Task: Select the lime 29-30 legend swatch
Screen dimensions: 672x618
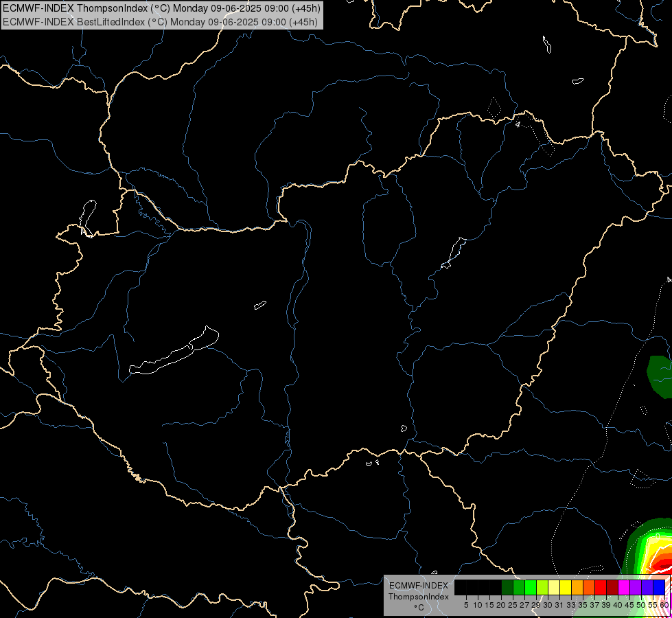Action: (x=542, y=587)
